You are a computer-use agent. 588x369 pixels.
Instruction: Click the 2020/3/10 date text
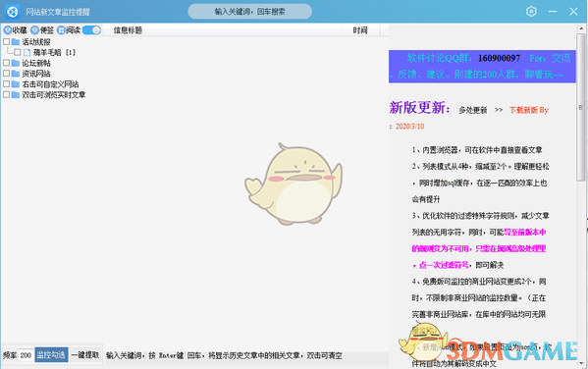[410, 127]
